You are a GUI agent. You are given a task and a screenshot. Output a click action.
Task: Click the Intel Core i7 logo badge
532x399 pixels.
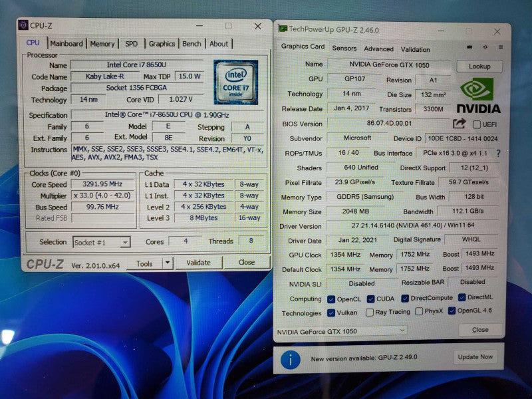pyautogui.click(x=236, y=82)
